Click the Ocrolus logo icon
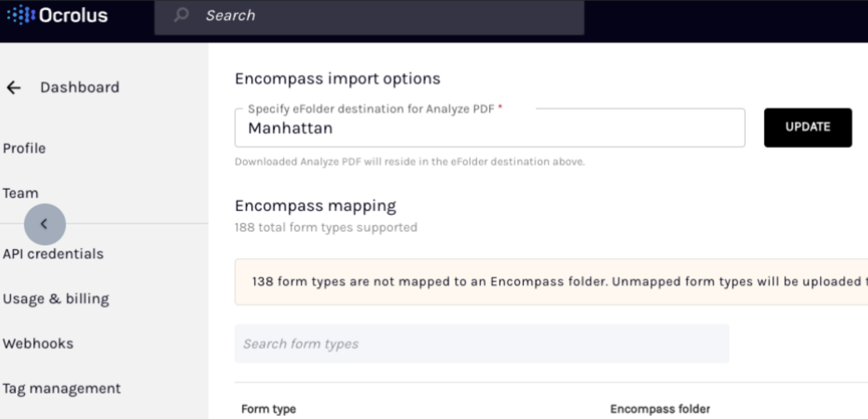The width and height of the screenshot is (868, 419). pos(21,15)
